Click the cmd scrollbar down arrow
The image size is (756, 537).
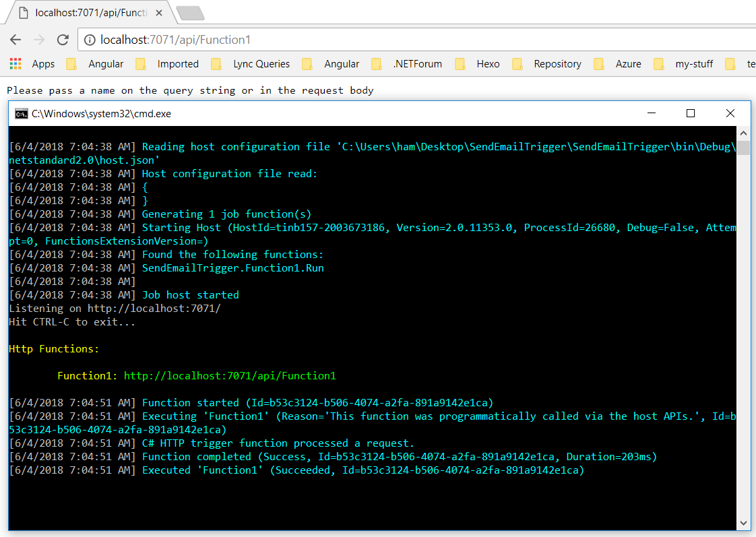pyautogui.click(x=743, y=523)
